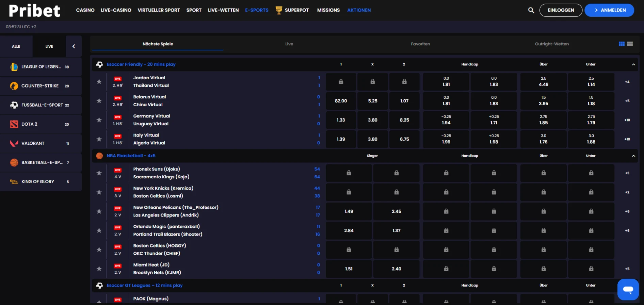Click King of Glory sidebar icon
Image resolution: width=644 pixels, height=305 pixels.
(x=14, y=181)
